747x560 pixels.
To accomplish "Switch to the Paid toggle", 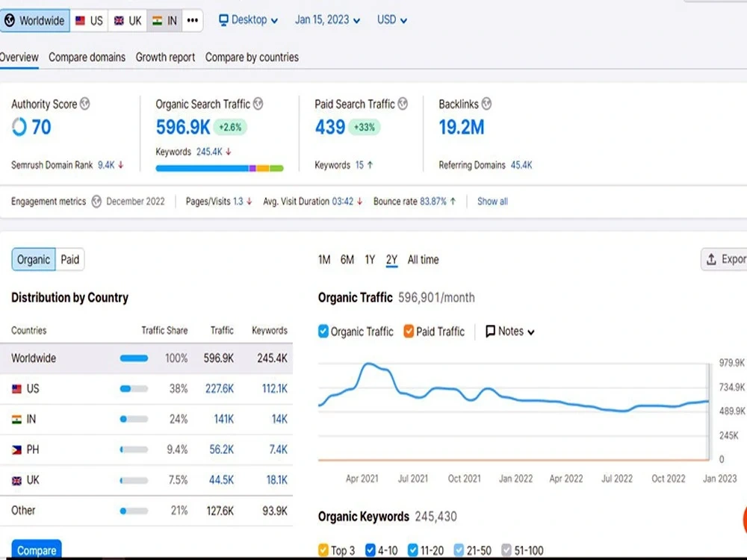I will click(x=69, y=260).
